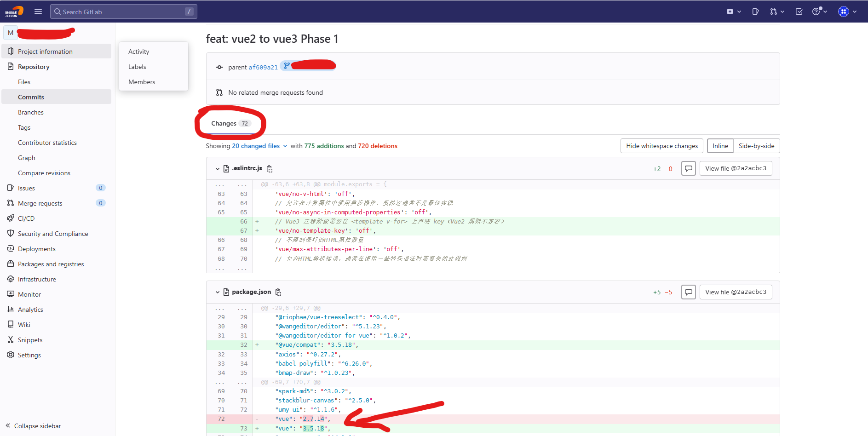This screenshot has width=868, height=436.
Task: Switch diff view to Inline
Action: [720, 146]
